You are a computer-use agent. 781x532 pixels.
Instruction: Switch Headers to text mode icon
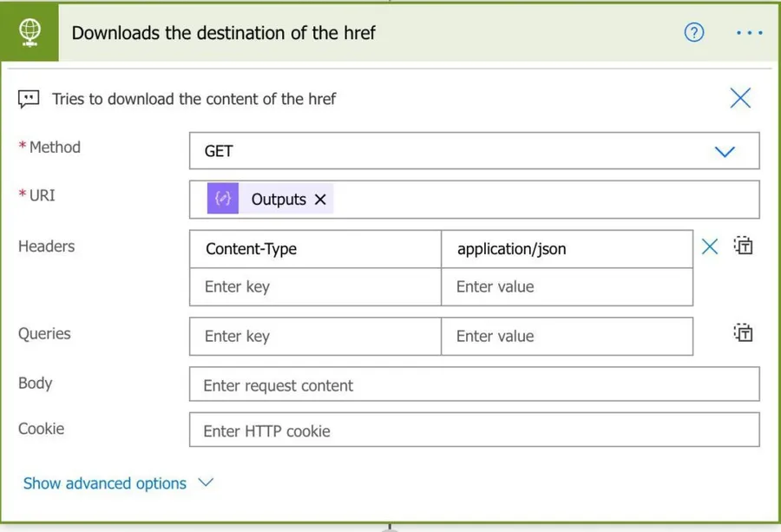pyautogui.click(x=743, y=246)
